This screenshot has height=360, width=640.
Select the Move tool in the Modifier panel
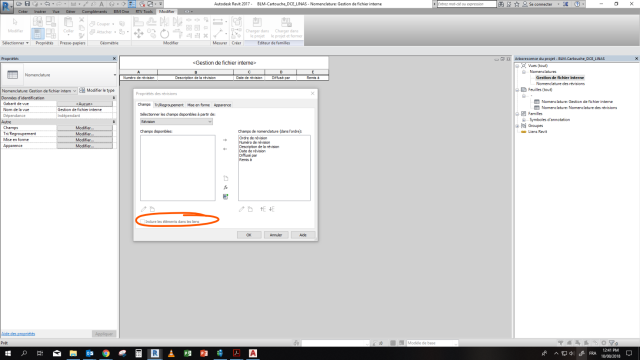138,33
